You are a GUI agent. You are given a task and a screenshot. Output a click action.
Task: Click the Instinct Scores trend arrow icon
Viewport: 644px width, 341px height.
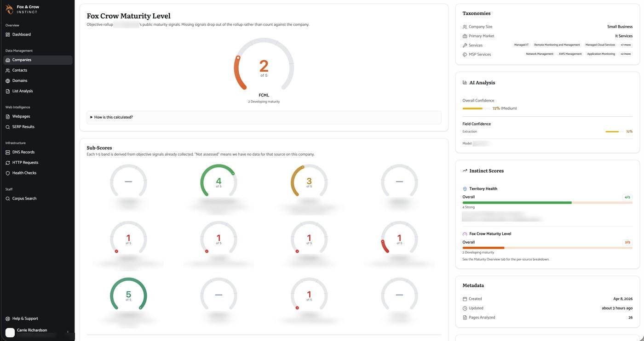465,170
